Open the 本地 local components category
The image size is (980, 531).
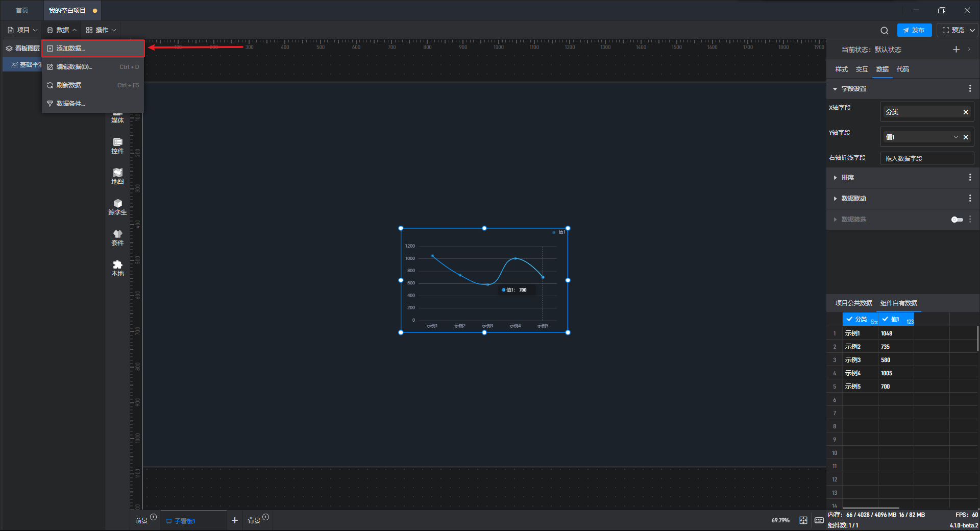point(117,269)
